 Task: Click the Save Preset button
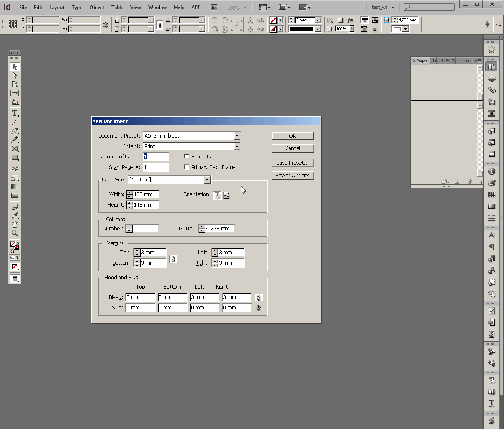click(x=292, y=163)
